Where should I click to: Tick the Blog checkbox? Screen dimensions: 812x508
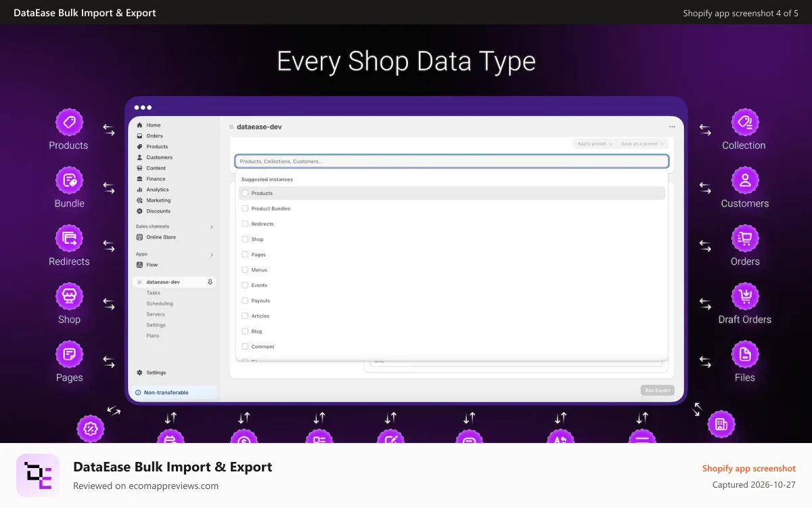coord(245,331)
